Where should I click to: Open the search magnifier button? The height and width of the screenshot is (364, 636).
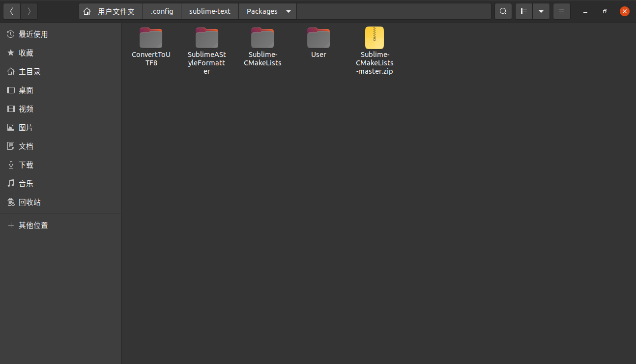pyautogui.click(x=503, y=11)
